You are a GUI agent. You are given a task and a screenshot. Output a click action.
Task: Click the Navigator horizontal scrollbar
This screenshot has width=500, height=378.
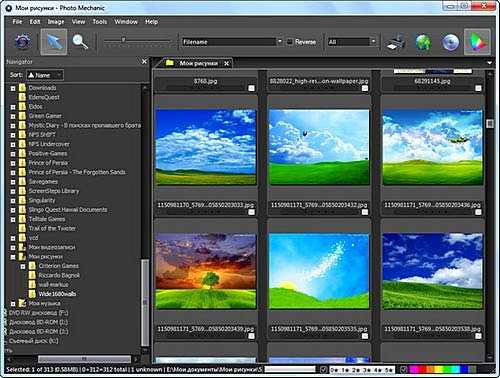pos(84,359)
